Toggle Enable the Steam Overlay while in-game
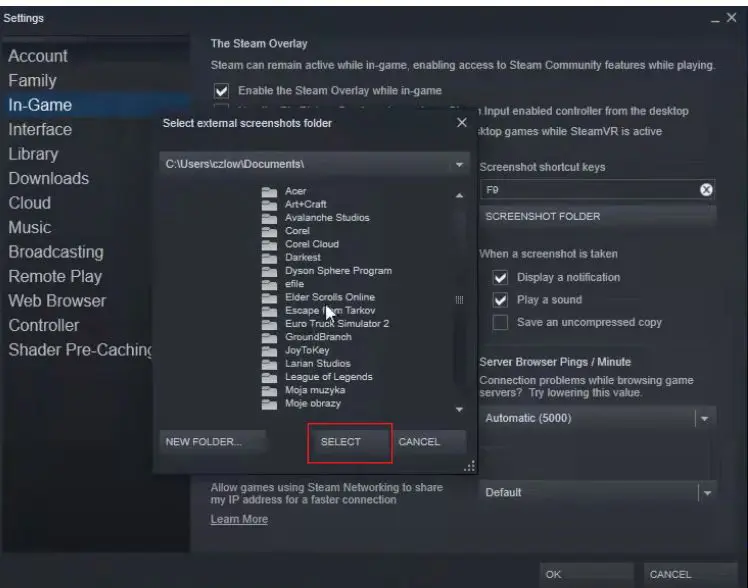 pos(221,91)
